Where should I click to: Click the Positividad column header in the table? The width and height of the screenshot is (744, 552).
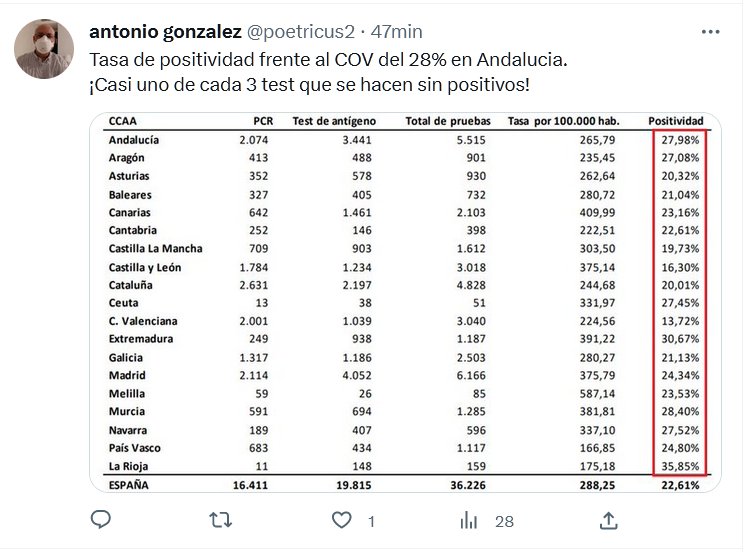pos(676,122)
